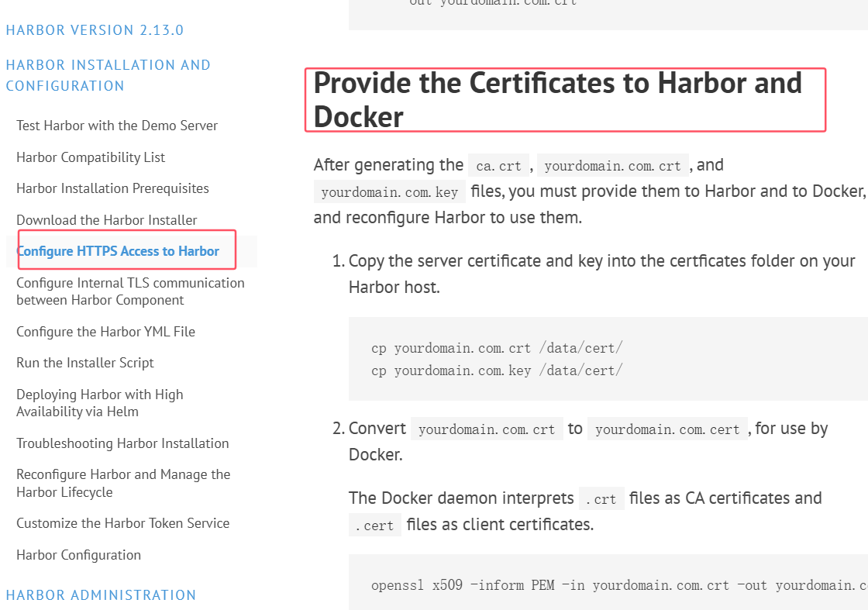Open Harbor Configuration page
Screen dimensions: 868x610
[78, 555]
